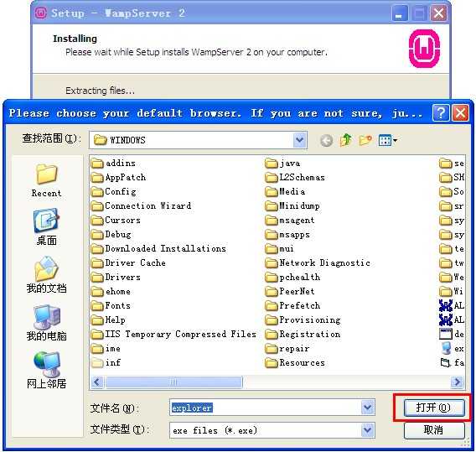Viewport: 476px width, 452px height.
Task: Select the Media folder
Action: click(285, 192)
